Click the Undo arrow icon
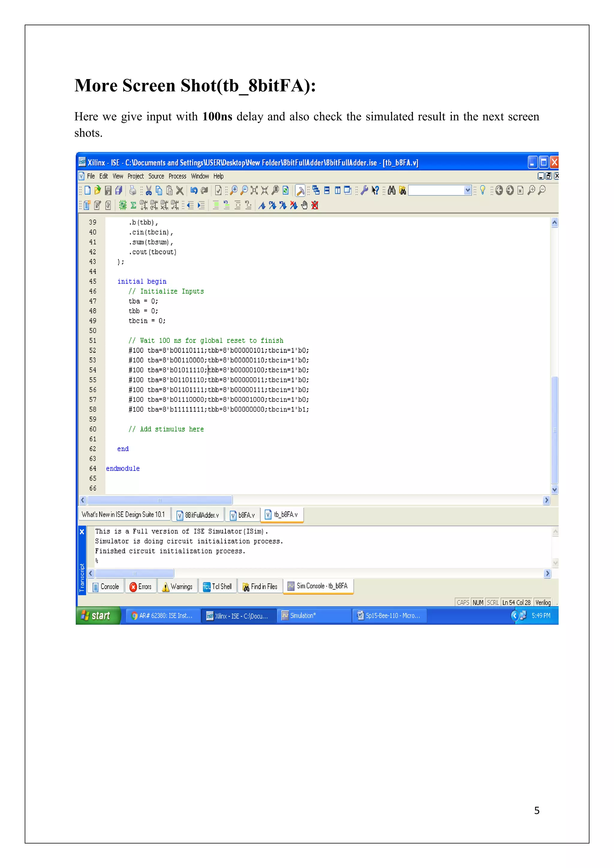The image size is (614, 868). pos(194,190)
